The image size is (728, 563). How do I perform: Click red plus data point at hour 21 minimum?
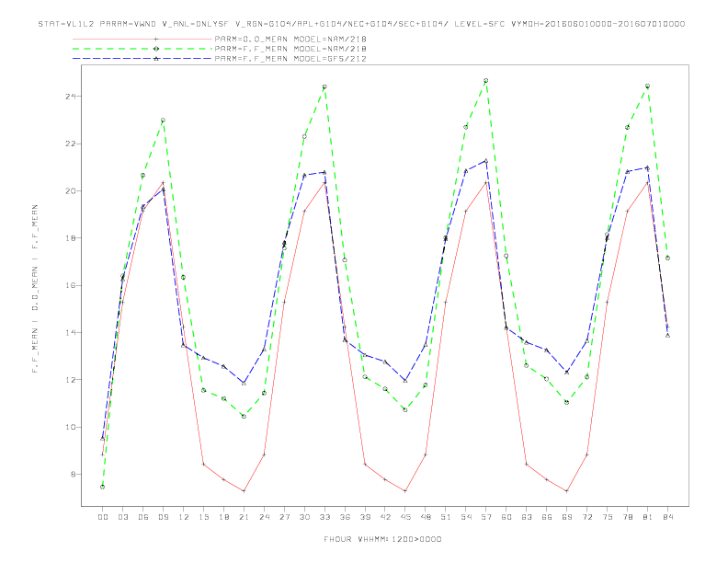coord(244,491)
